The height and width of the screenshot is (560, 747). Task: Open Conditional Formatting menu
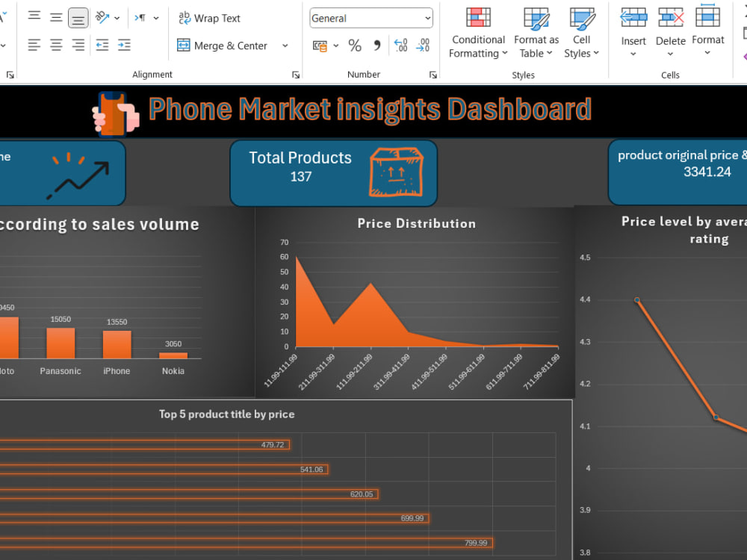pos(478,32)
